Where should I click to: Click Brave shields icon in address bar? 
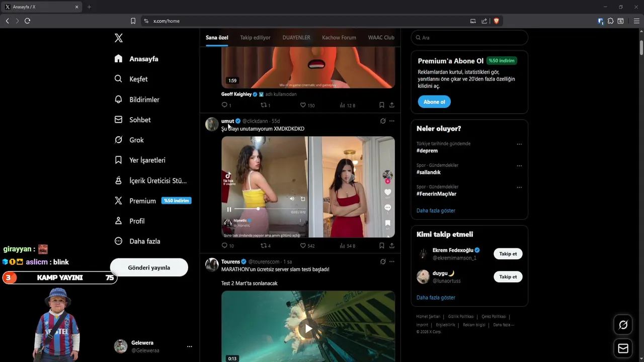tap(496, 21)
